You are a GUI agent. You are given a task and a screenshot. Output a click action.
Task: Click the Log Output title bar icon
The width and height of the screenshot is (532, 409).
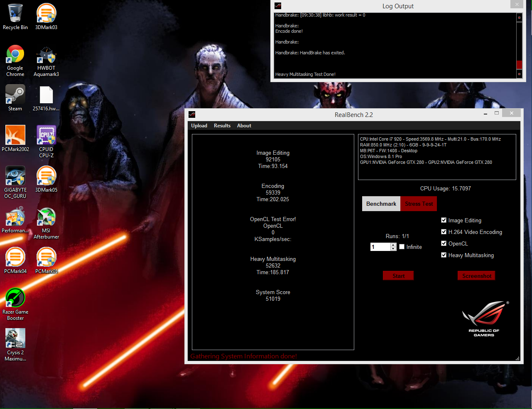point(278,6)
